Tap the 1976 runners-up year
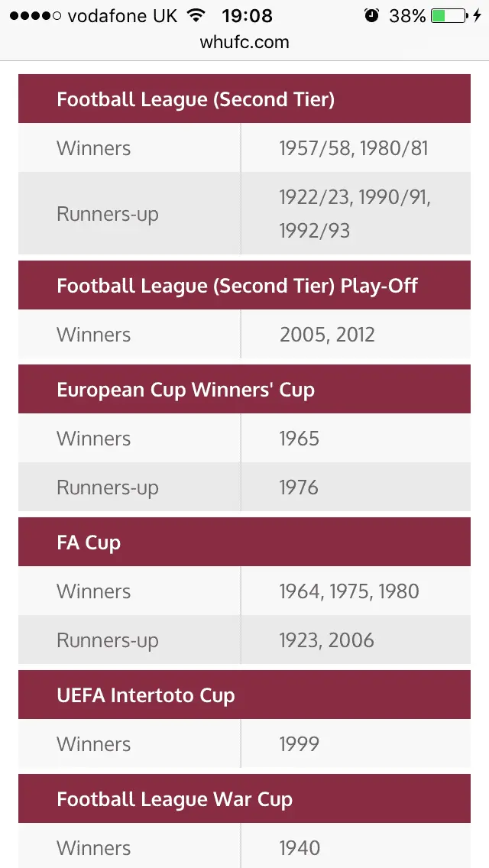Viewport: 489px width, 868px height. coord(299,487)
